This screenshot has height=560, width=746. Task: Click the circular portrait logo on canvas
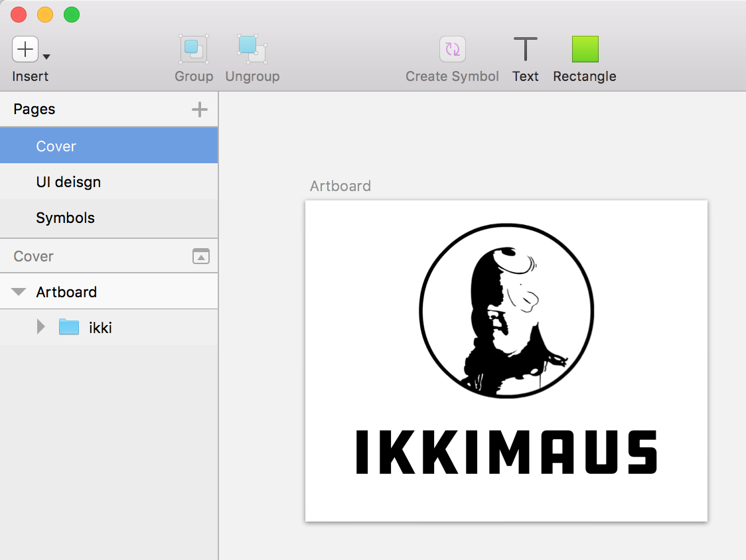click(x=506, y=311)
